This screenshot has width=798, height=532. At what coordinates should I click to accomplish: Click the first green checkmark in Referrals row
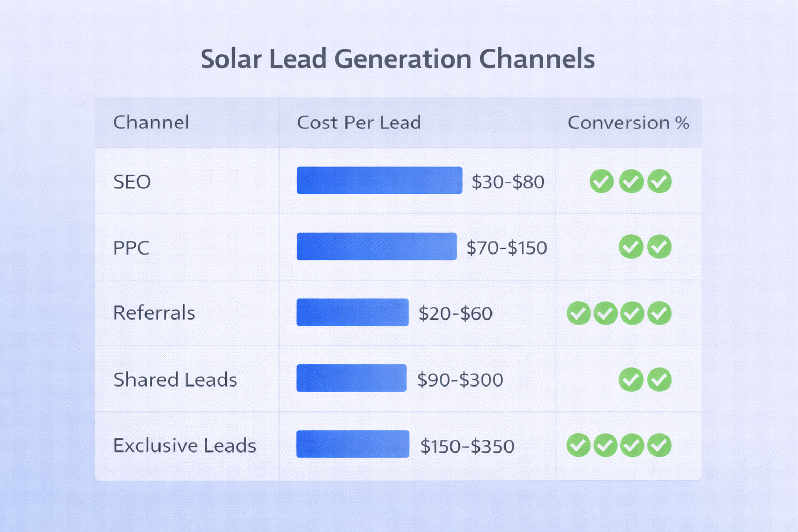pyautogui.click(x=578, y=313)
